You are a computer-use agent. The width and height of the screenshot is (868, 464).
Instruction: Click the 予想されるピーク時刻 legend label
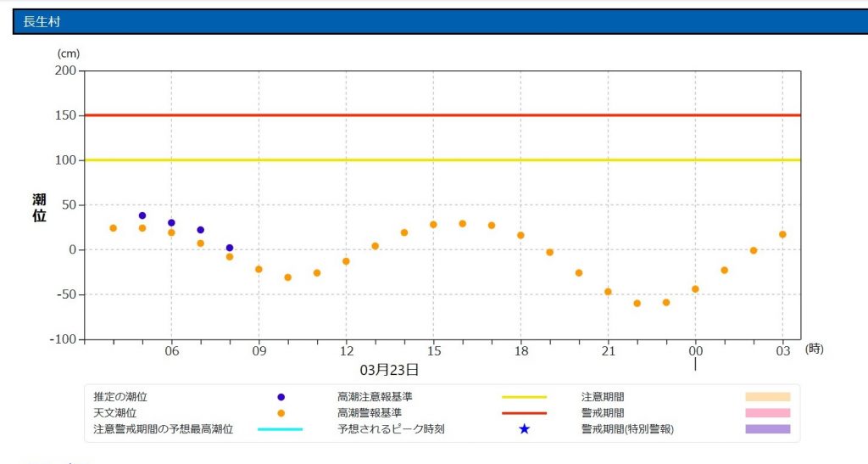tap(391, 429)
